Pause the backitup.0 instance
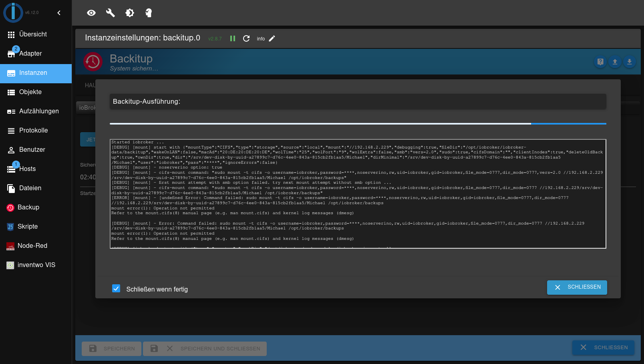Image resolution: width=644 pixels, height=364 pixels. (x=233, y=38)
